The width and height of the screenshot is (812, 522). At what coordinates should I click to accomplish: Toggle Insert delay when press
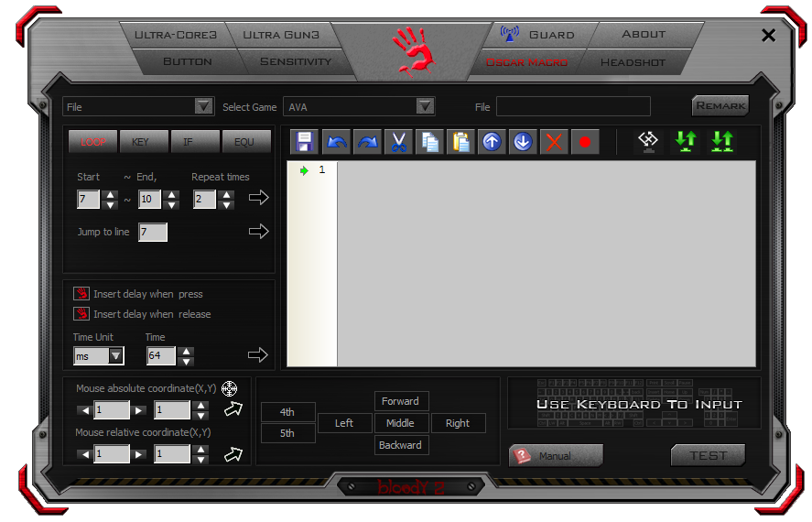click(x=81, y=294)
